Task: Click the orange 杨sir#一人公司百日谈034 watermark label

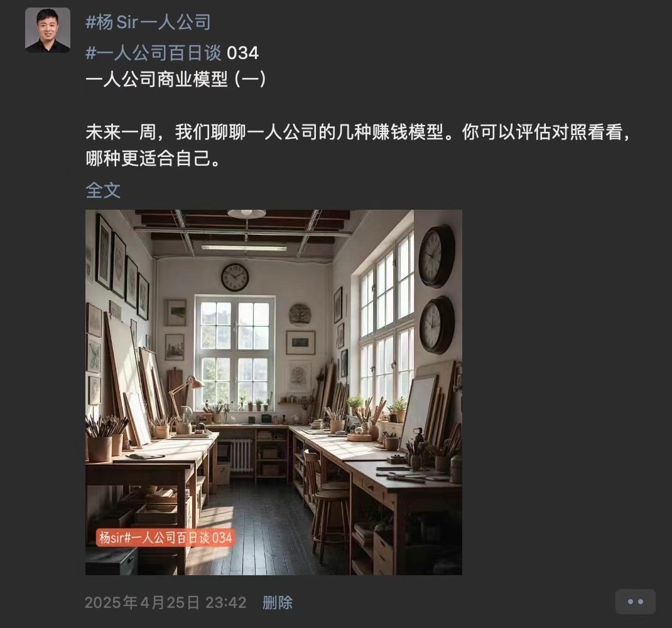Action: (x=166, y=538)
